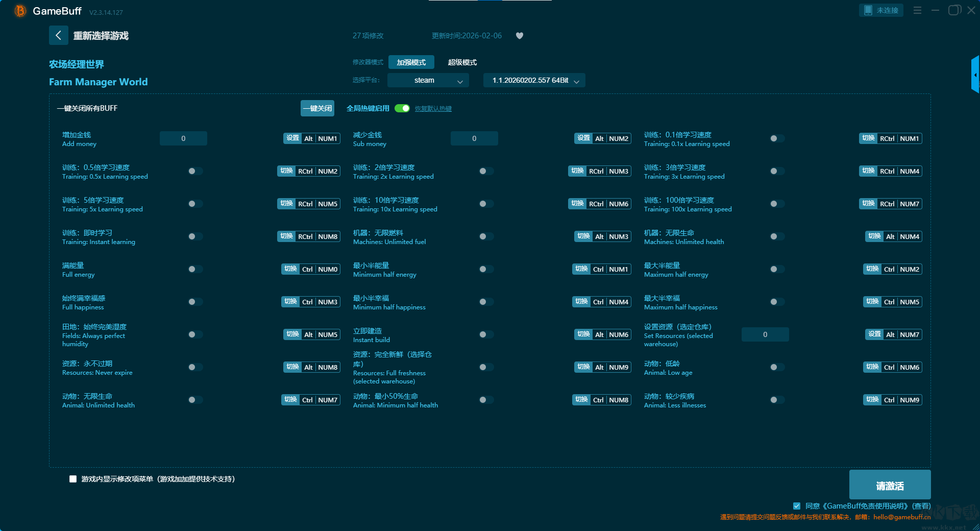Toggle the global hotkey enable switch
This screenshot has width=980, height=531.
pyautogui.click(x=402, y=108)
